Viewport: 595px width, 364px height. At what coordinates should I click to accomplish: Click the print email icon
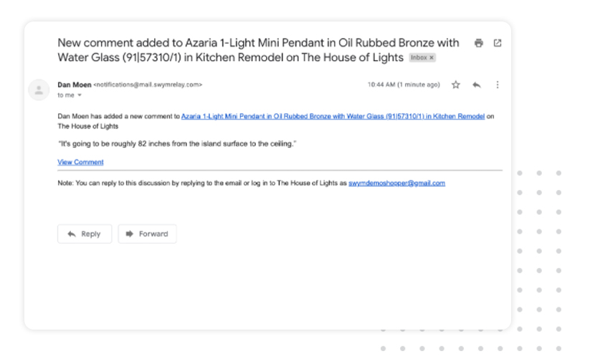(x=479, y=43)
